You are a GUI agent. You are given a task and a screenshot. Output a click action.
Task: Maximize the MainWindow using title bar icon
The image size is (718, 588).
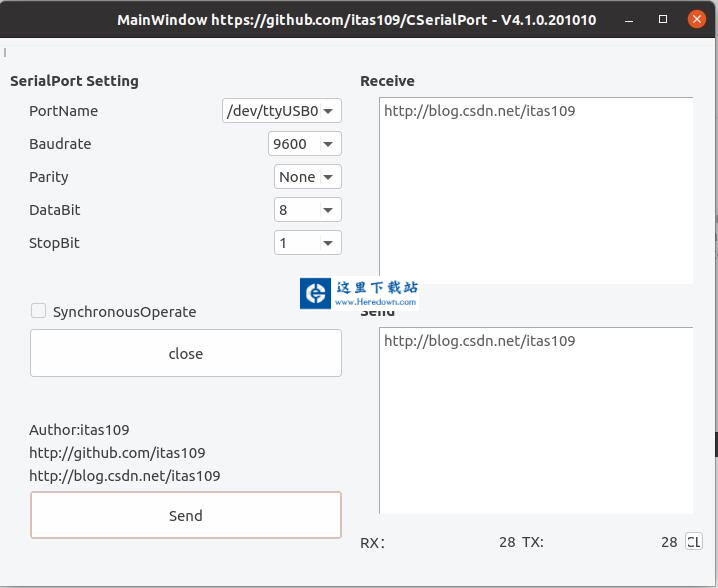[x=662, y=20]
